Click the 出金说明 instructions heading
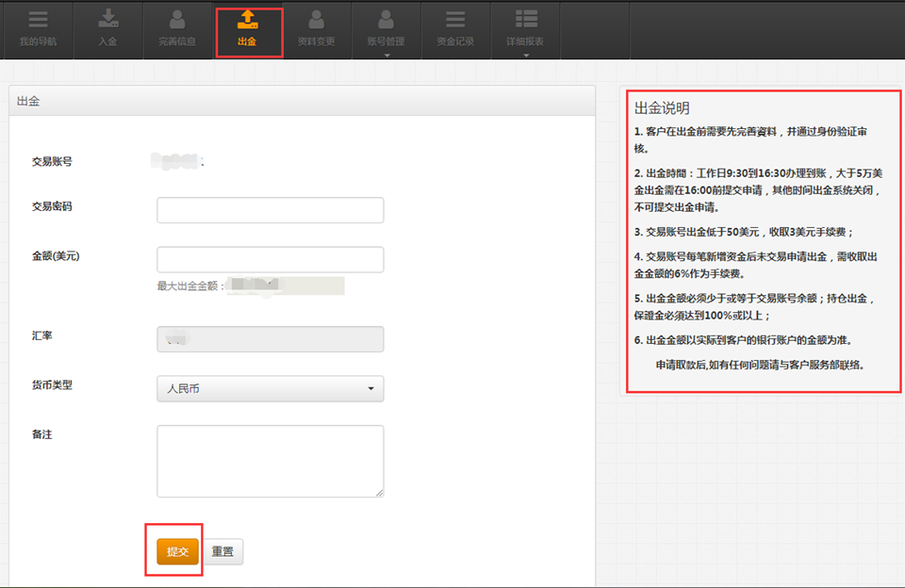The image size is (905, 588). [662, 108]
